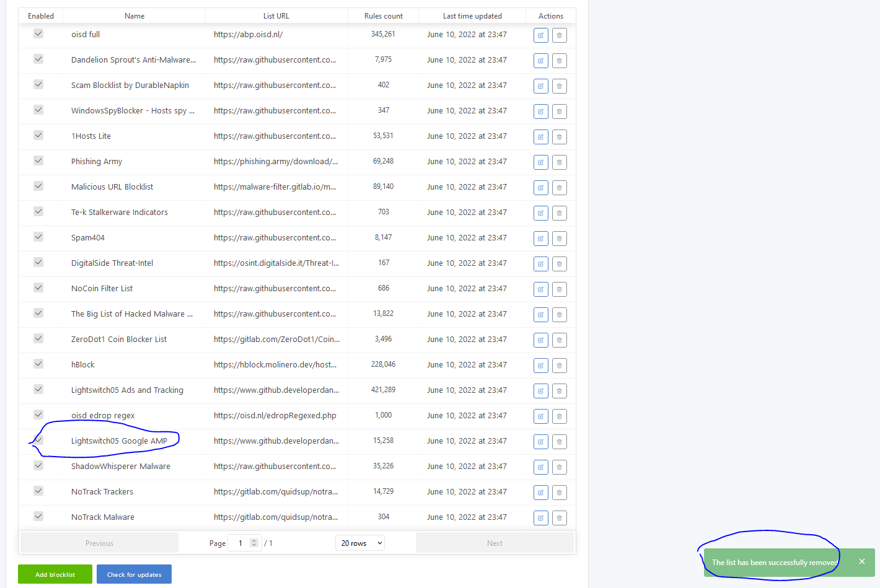Edit the NoCoin Filter List
Image resolution: width=880 pixels, height=588 pixels.
pos(540,289)
